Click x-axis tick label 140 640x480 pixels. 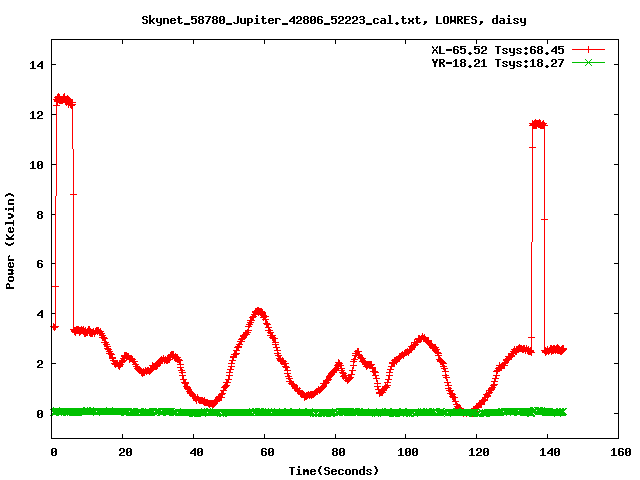pos(550,452)
